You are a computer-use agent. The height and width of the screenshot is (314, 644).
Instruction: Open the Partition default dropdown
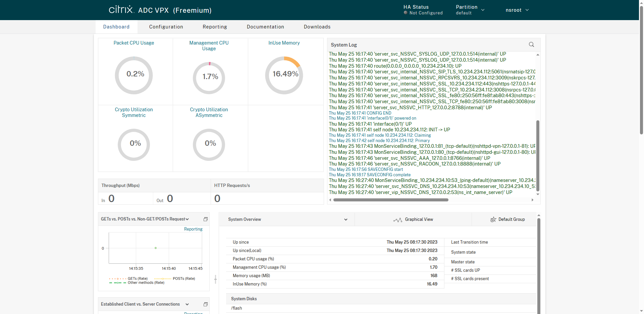click(470, 10)
